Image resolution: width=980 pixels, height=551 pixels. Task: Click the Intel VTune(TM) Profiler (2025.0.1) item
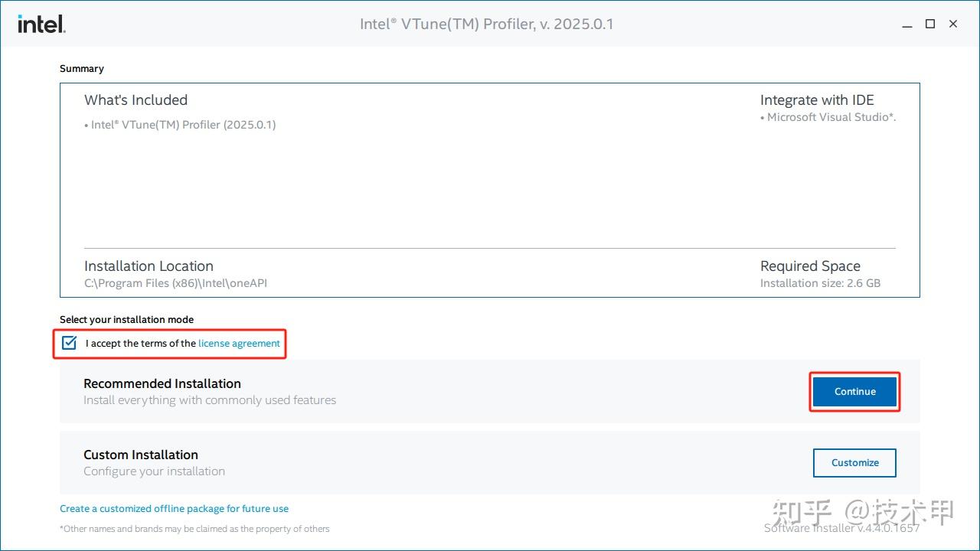click(181, 124)
